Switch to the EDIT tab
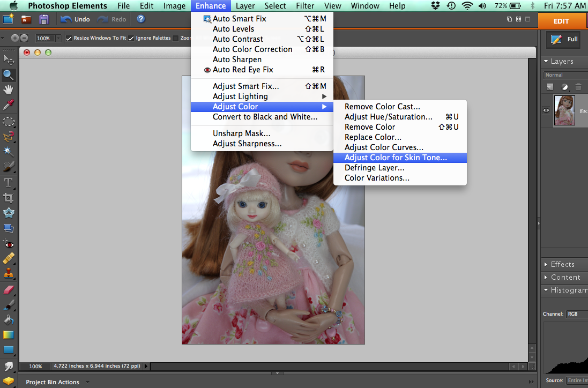 [x=561, y=21]
